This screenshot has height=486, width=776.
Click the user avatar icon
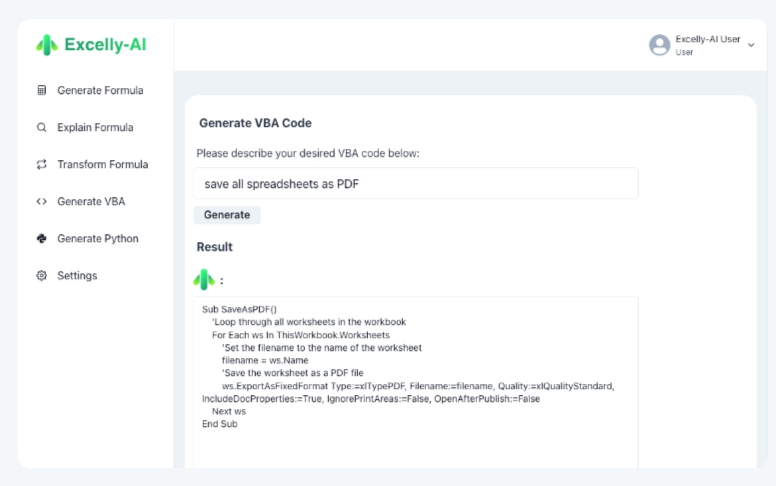[x=659, y=45]
